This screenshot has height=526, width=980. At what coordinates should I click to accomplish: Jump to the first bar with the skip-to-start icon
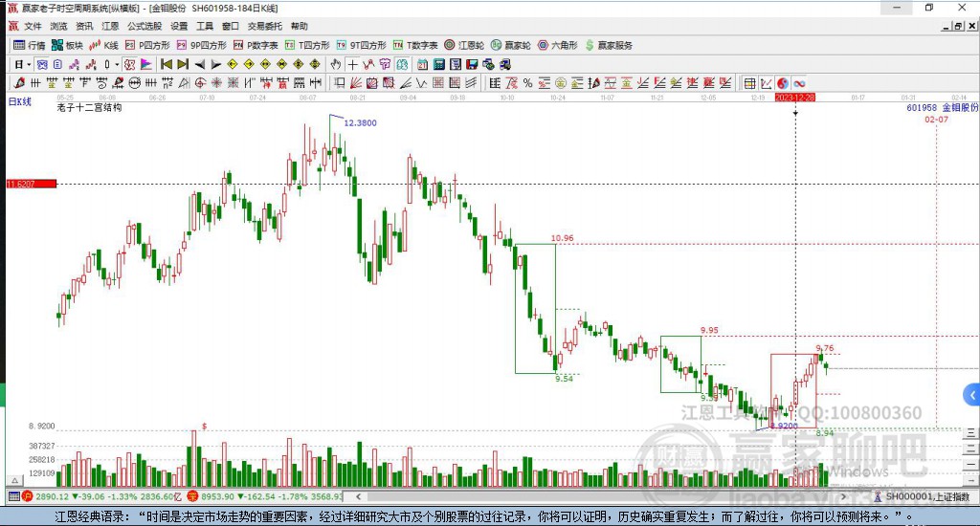click(x=167, y=64)
